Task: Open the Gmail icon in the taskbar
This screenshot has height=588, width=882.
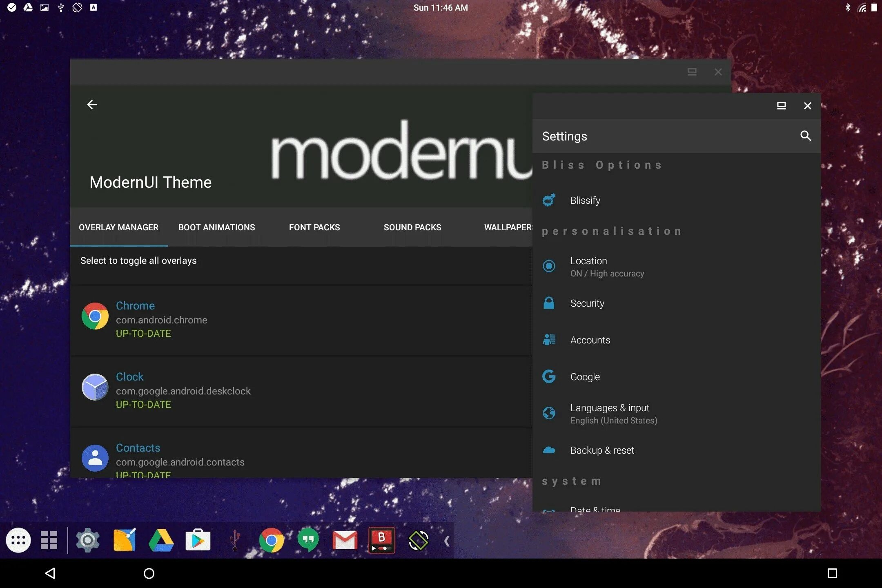Action: click(x=345, y=540)
